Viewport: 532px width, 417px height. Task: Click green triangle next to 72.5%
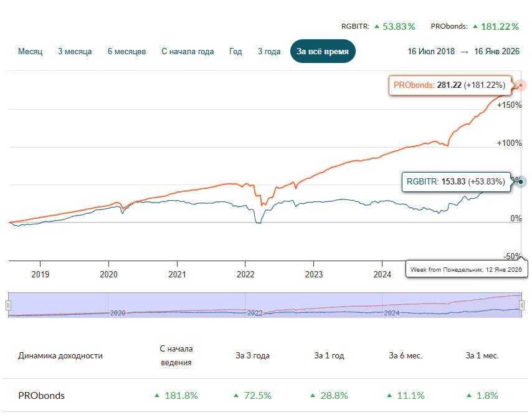[x=236, y=396]
